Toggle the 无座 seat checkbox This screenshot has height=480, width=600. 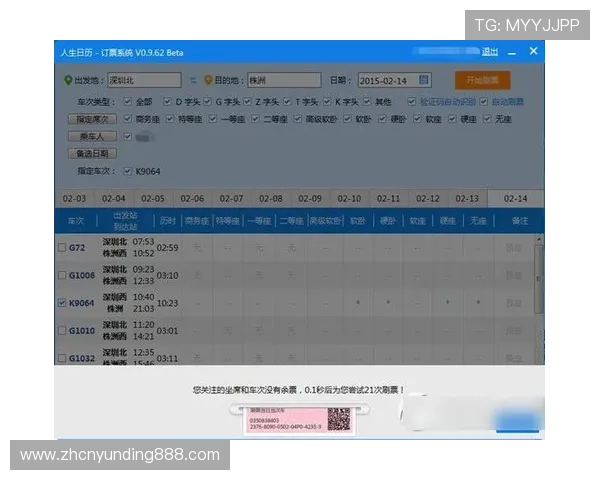point(487,119)
